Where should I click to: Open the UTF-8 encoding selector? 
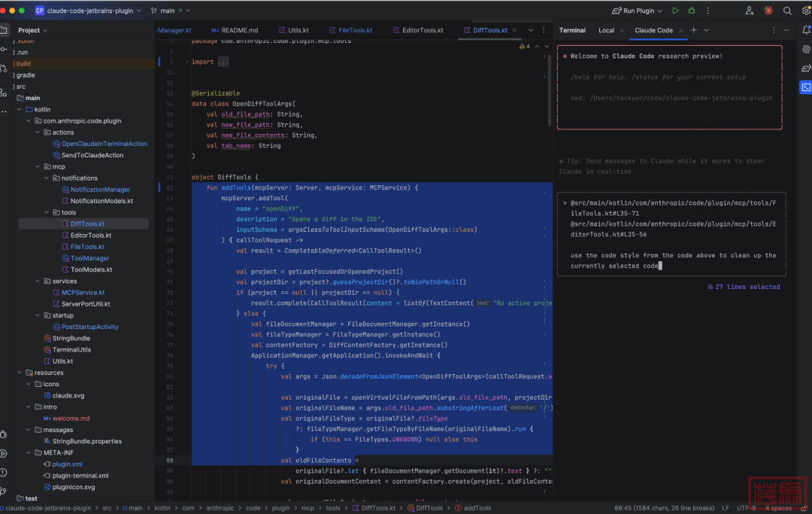(x=747, y=508)
